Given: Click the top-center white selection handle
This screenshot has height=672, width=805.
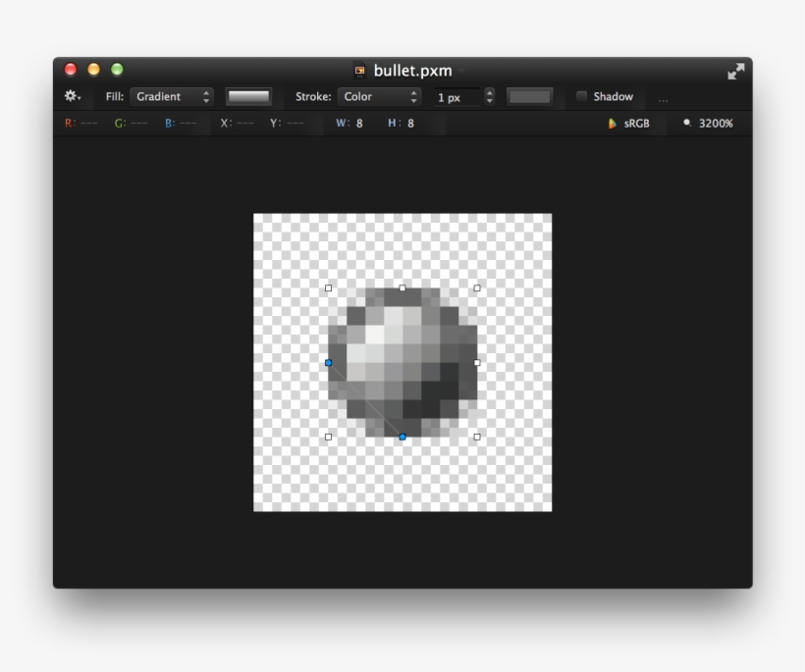Looking at the screenshot, I should [402, 287].
